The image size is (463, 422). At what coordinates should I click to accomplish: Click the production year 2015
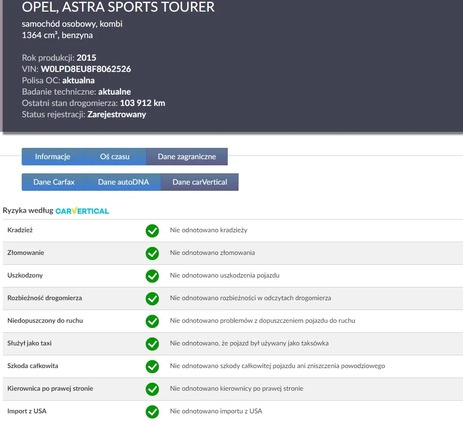[86, 58]
